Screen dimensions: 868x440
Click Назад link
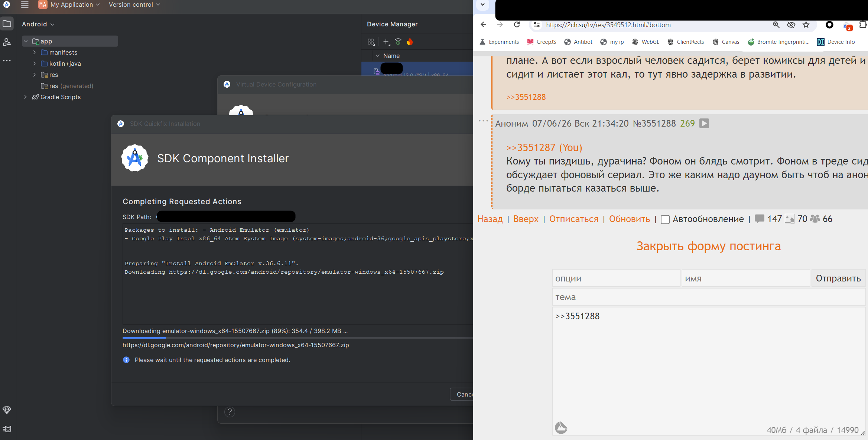coord(490,219)
